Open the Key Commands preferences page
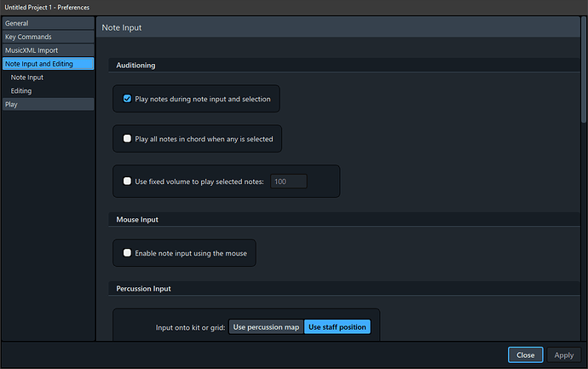 pyautogui.click(x=47, y=37)
